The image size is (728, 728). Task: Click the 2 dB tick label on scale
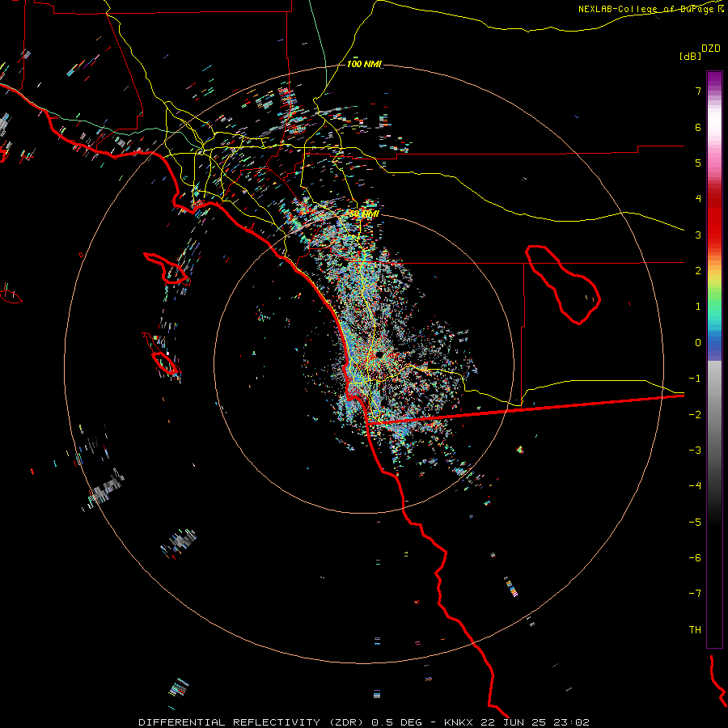(698, 271)
